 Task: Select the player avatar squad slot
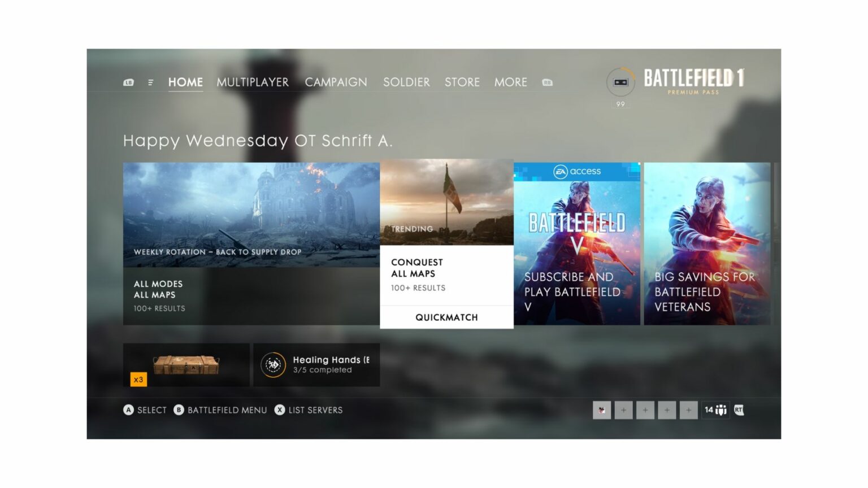(x=602, y=410)
